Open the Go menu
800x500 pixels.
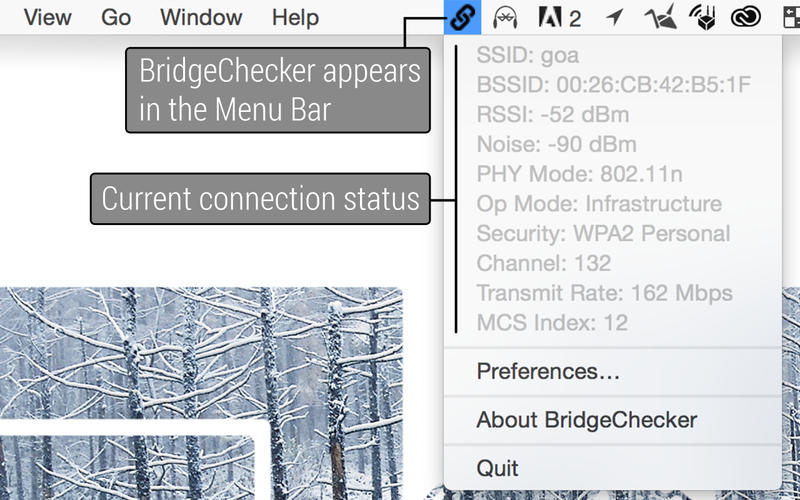pyautogui.click(x=116, y=17)
